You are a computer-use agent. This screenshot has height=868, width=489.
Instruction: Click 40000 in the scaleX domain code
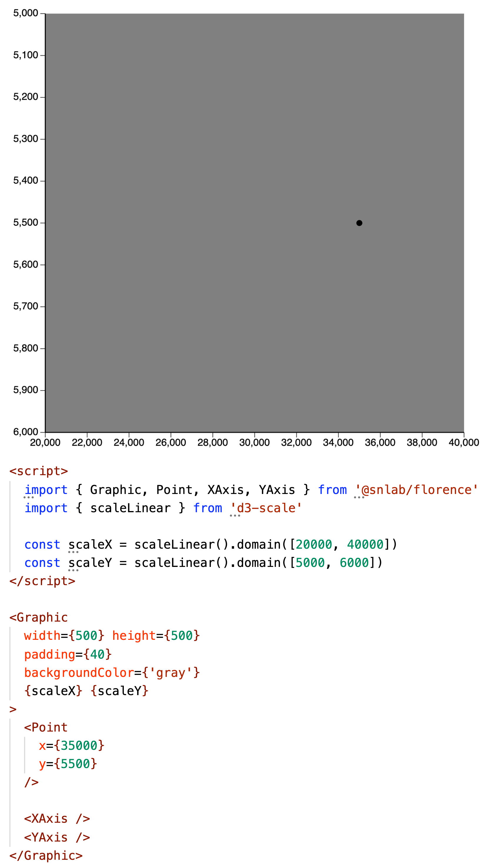tap(365, 544)
